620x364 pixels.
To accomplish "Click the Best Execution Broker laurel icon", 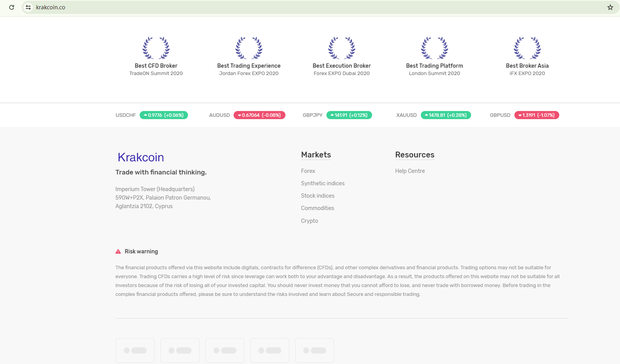I will click(342, 48).
